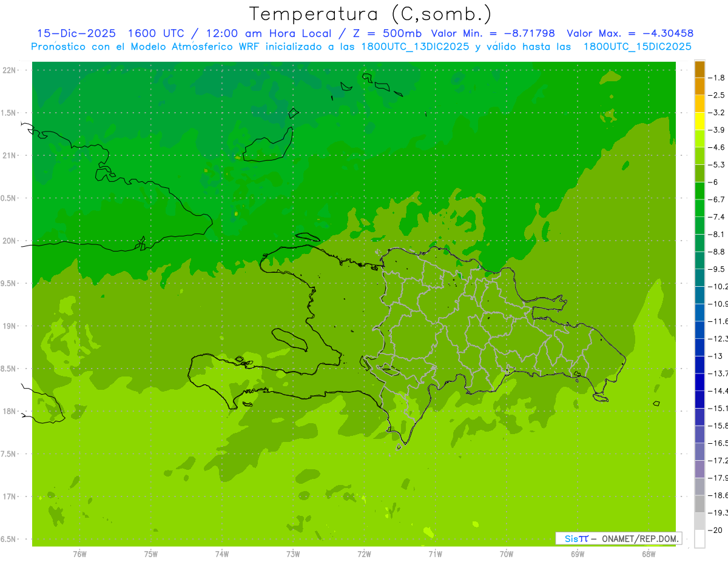Click the 'Valor Min. = -8.71798' text
Image resolution: width=728 pixels, height=562 pixels.
[493, 33]
